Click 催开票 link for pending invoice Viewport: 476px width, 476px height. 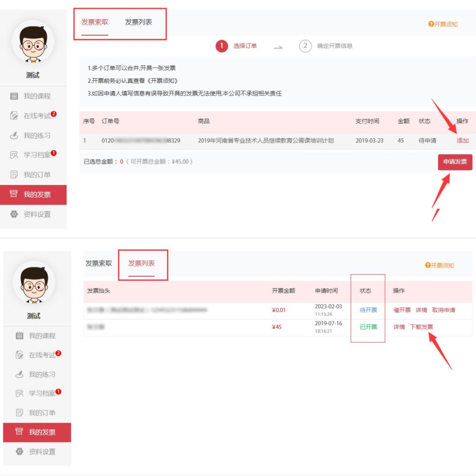pos(402,310)
